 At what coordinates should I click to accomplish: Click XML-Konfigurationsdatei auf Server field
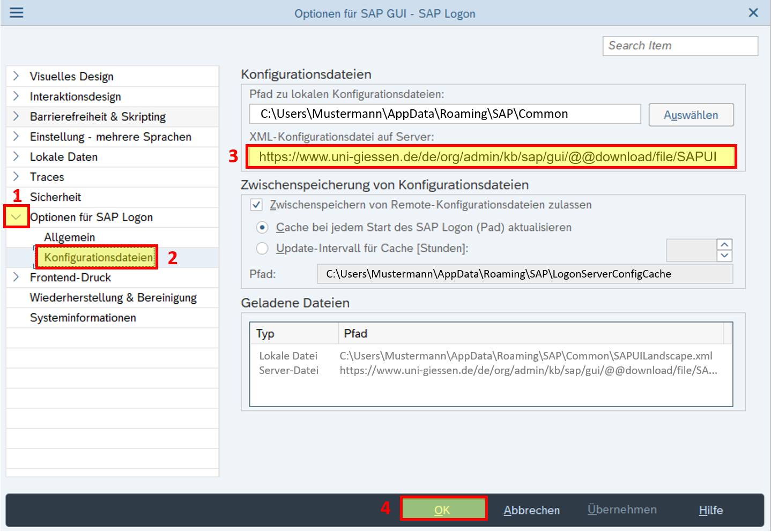(492, 156)
